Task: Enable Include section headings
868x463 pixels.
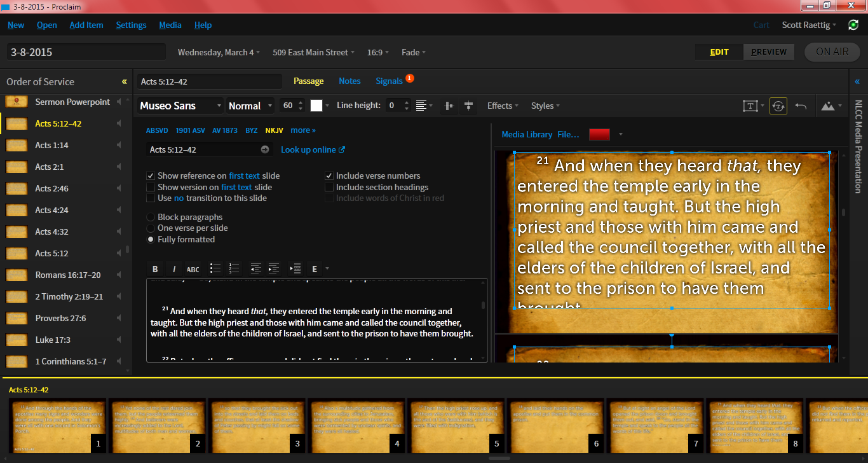Action: point(329,187)
